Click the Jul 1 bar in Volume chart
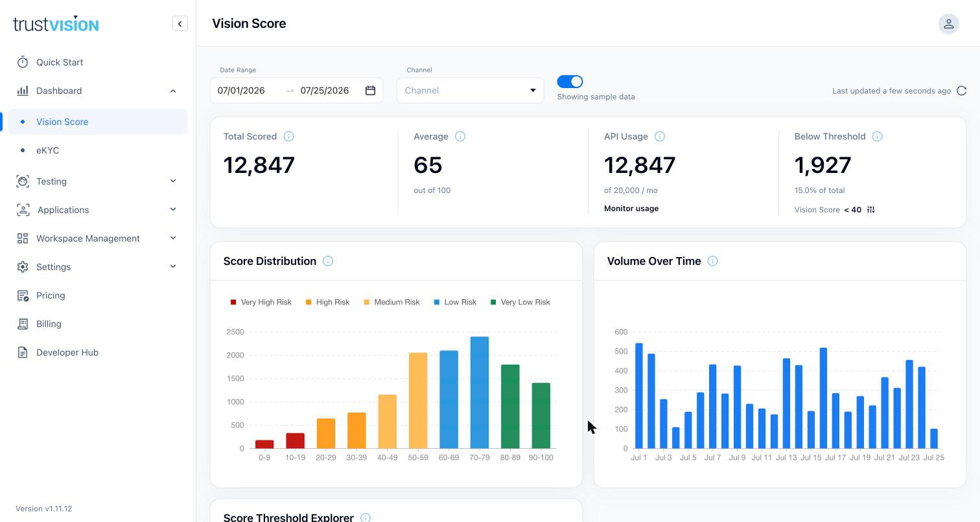The image size is (980, 522). [639, 396]
